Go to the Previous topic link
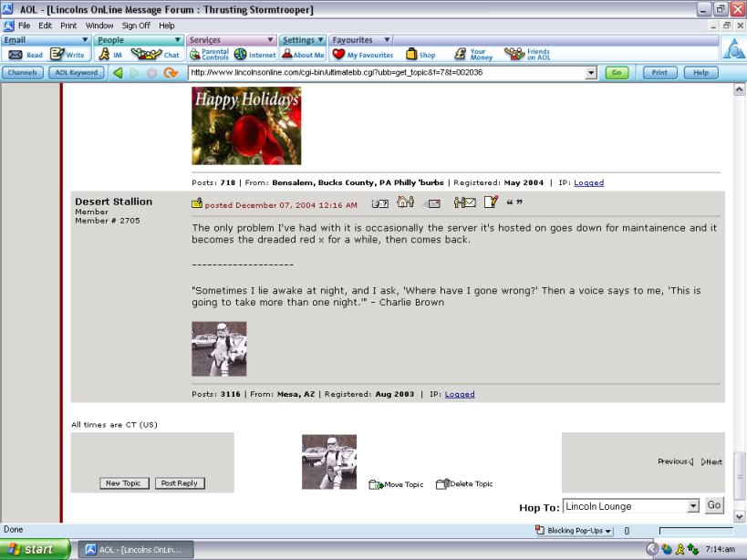Screen dimensions: 747x560 click(x=675, y=461)
